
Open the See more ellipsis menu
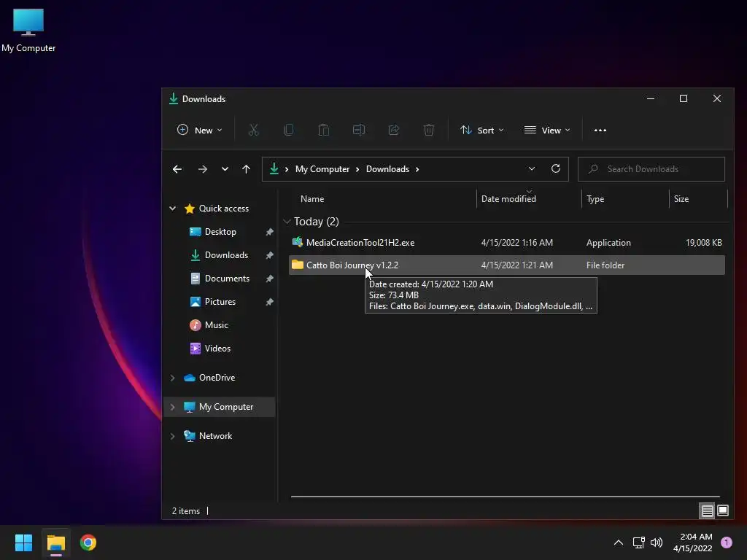pyautogui.click(x=600, y=131)
